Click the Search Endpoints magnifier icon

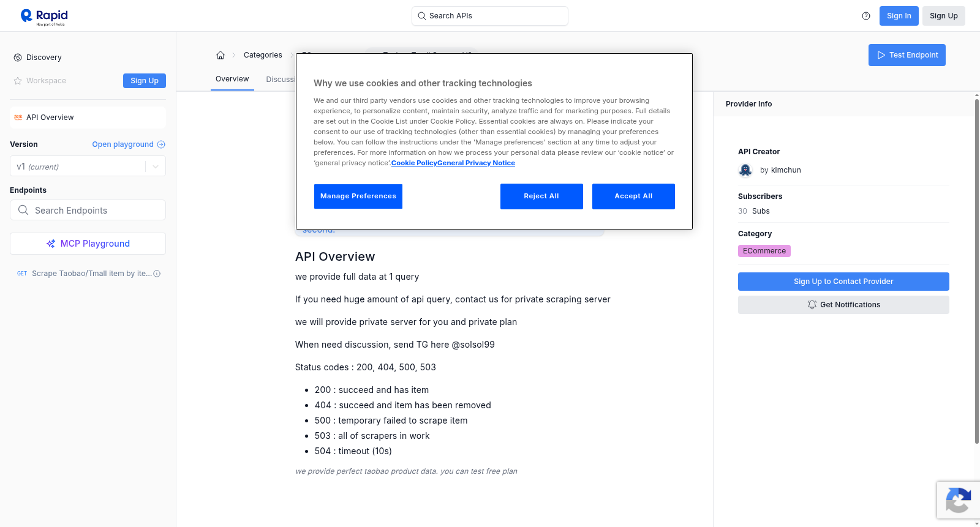tap(23, 210)
